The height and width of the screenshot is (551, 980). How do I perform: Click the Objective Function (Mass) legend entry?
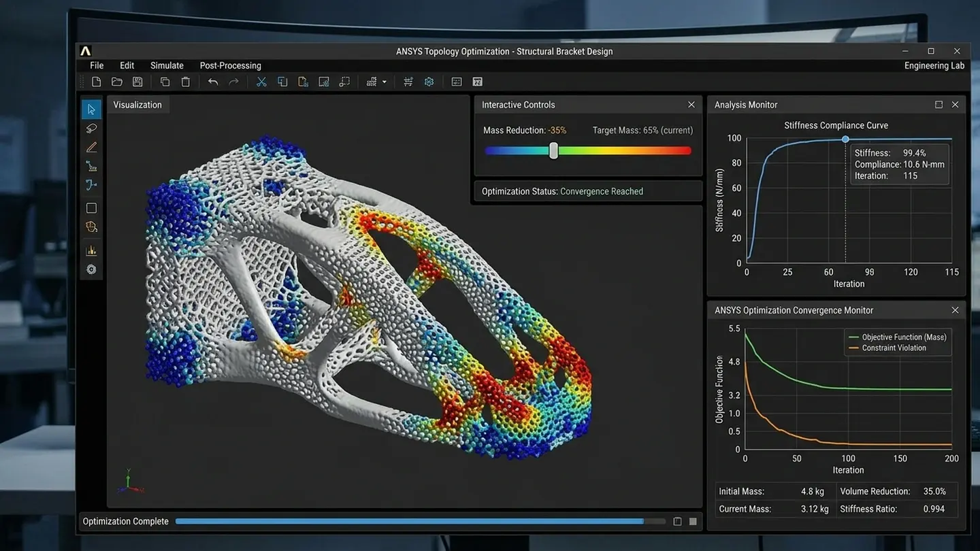(897, 337)
